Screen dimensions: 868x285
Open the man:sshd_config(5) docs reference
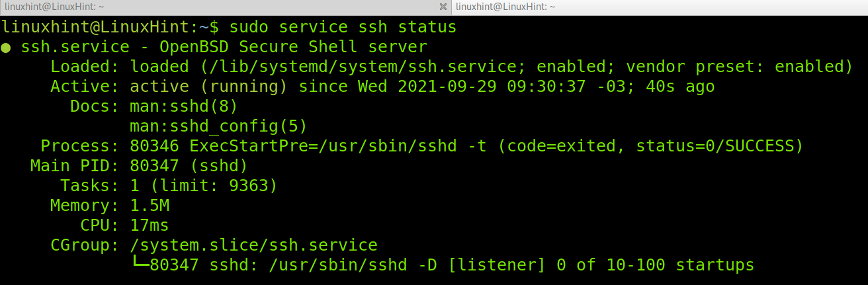[218, 126]
